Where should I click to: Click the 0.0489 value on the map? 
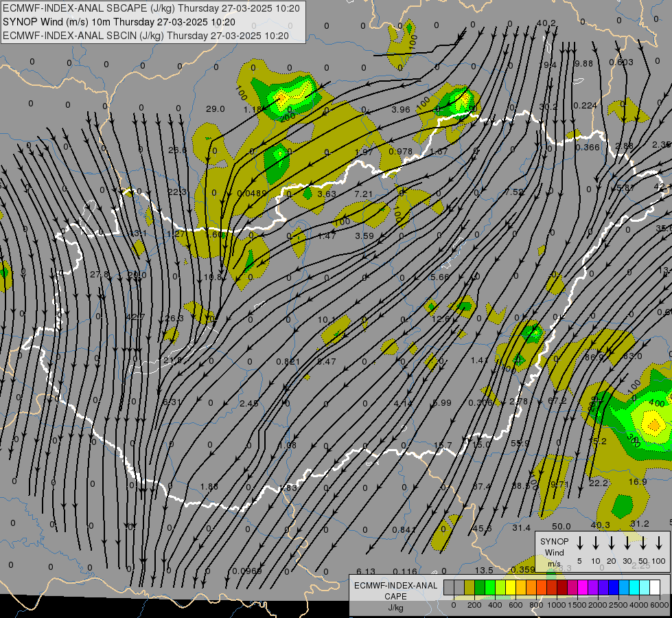coord(252,193)
